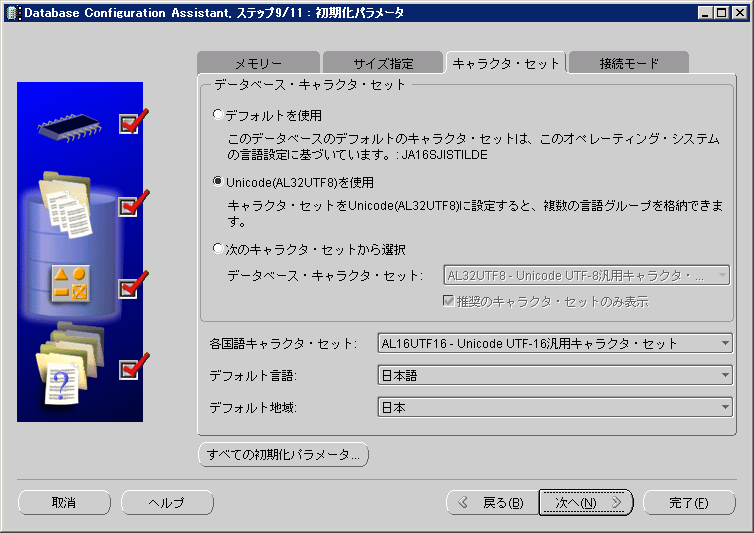Click the デフォルト地域: label
Viewport: 754px width, 533px height.
click(x=253, y=408)
